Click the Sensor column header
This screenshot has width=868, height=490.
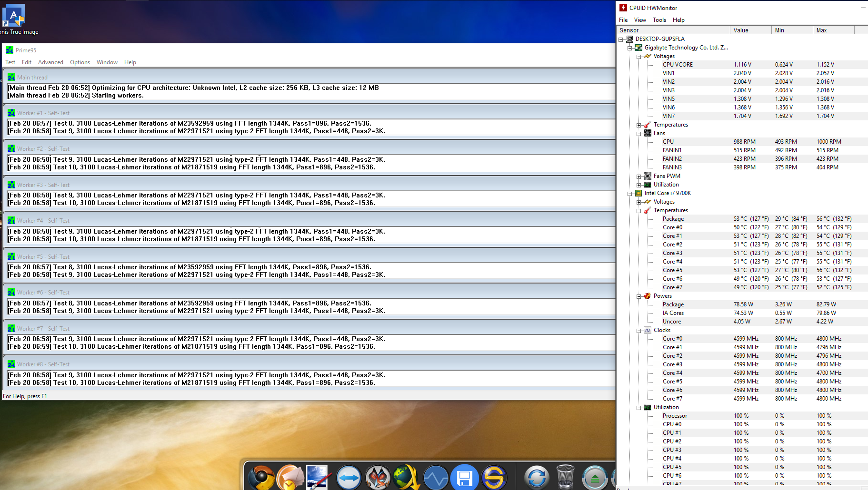673,30
